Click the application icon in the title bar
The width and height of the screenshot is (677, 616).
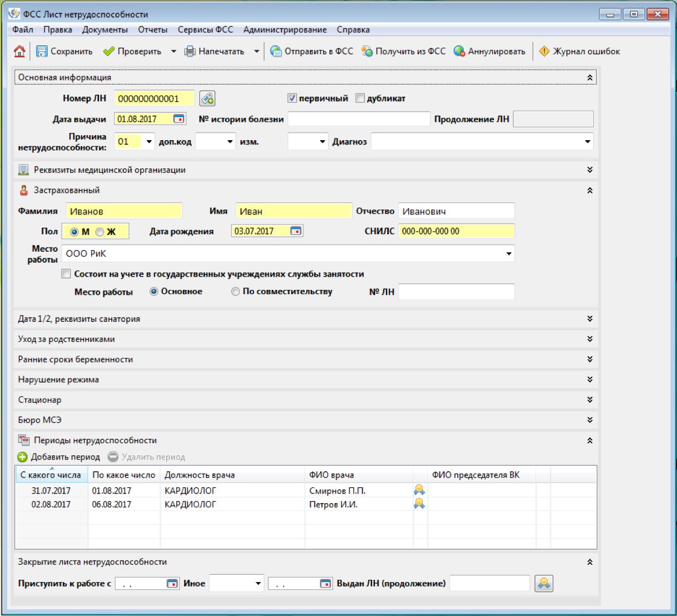(14, 14)
